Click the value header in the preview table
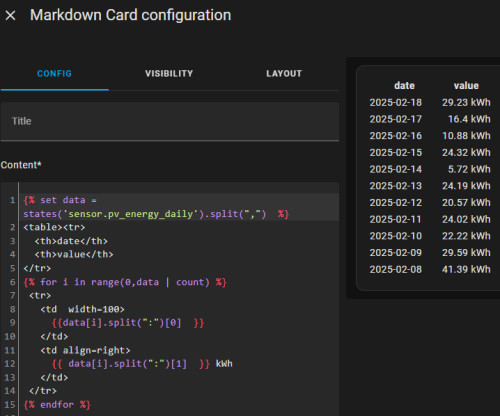 [466, 86]
